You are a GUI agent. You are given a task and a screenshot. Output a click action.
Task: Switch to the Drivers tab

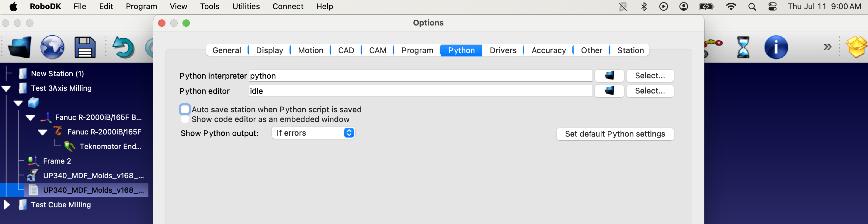pos(503,50)
